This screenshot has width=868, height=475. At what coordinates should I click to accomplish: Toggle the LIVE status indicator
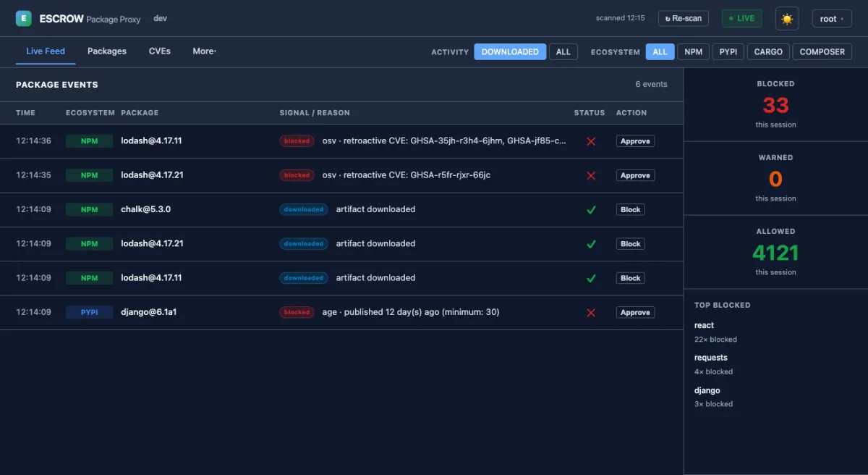(742, 19)
